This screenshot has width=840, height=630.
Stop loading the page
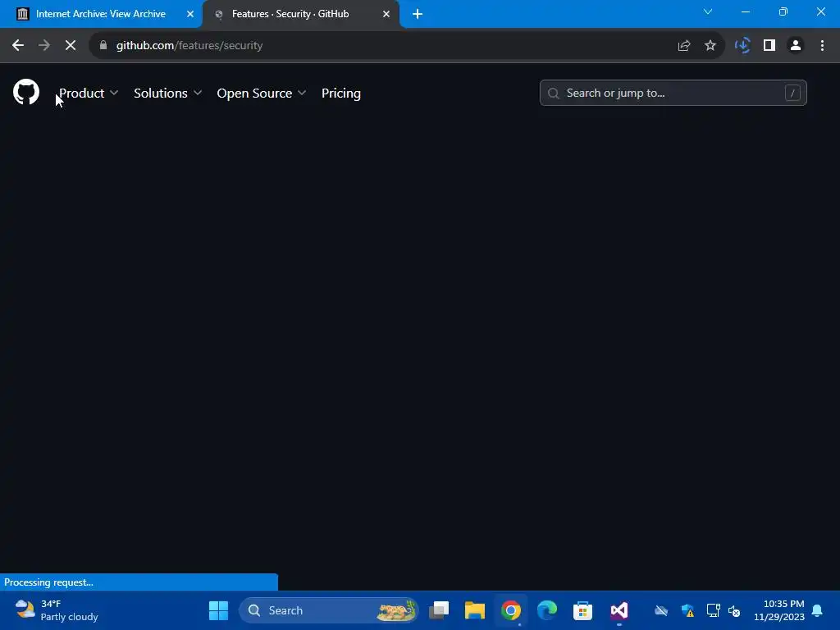[71, 46]
